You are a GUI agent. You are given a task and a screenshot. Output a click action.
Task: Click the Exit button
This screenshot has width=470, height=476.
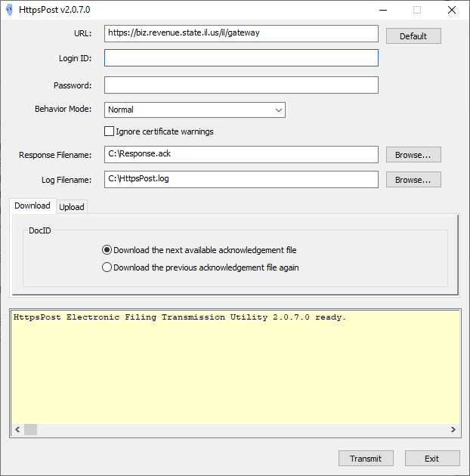coord(432,459)
